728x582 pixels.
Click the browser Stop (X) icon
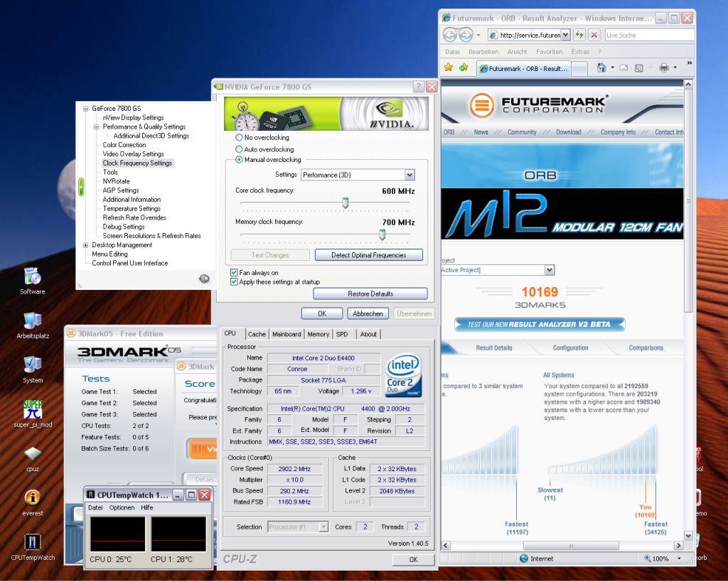pyautogui.click(x=594, y=35)
